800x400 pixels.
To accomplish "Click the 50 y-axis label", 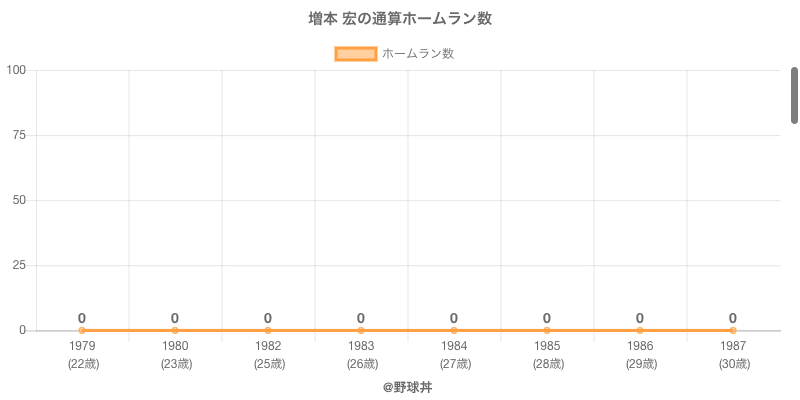I will pyautogui.click(x=19, y=200).
